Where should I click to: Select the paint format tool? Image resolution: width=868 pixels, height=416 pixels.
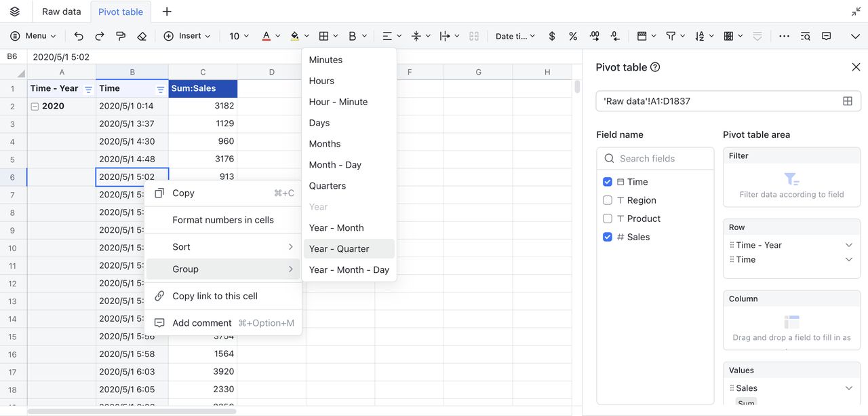pyautogui.click(x=121, y=36)
